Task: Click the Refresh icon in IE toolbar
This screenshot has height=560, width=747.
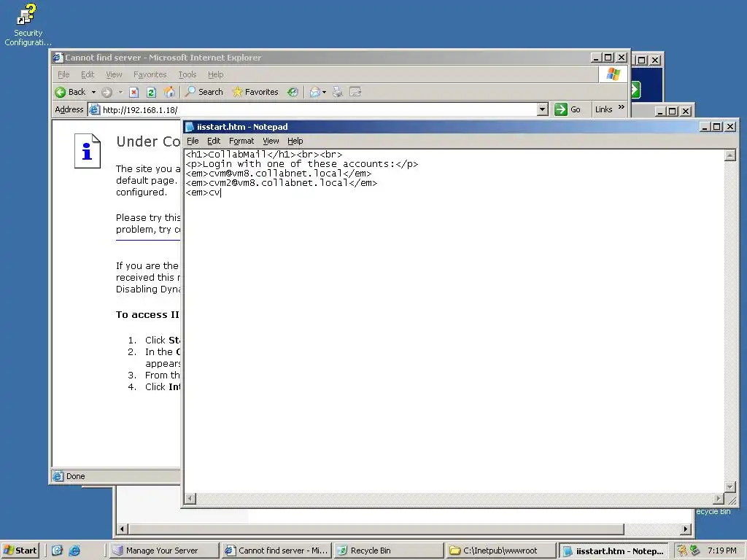Action: (152, 92)
